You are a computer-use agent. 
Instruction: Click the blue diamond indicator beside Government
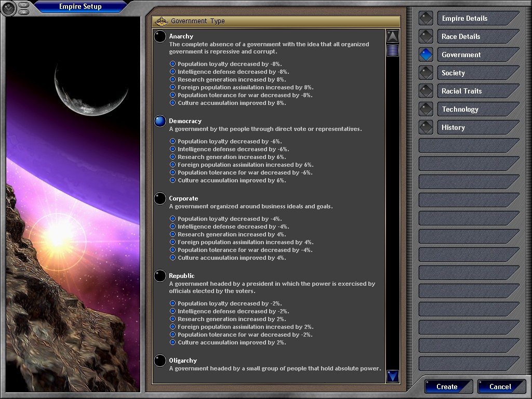pos(426,55)
